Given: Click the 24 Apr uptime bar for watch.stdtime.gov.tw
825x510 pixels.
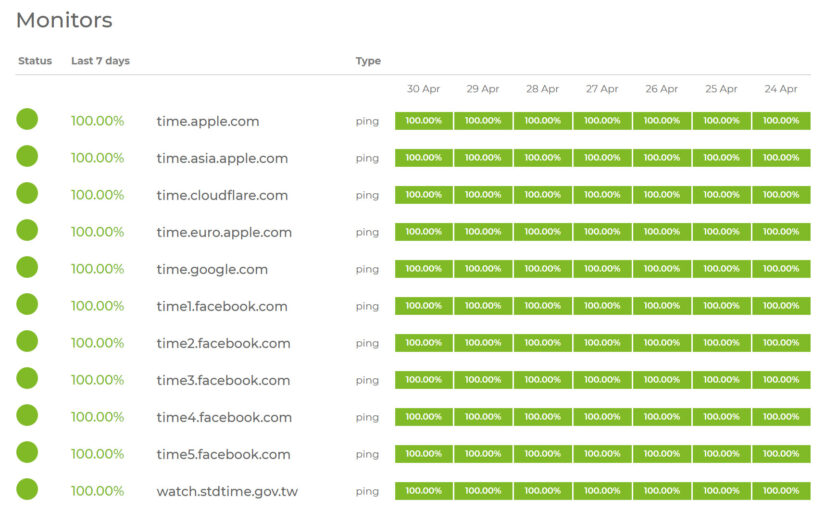Looking at the screenshot, I should click(x=781, y=491).
